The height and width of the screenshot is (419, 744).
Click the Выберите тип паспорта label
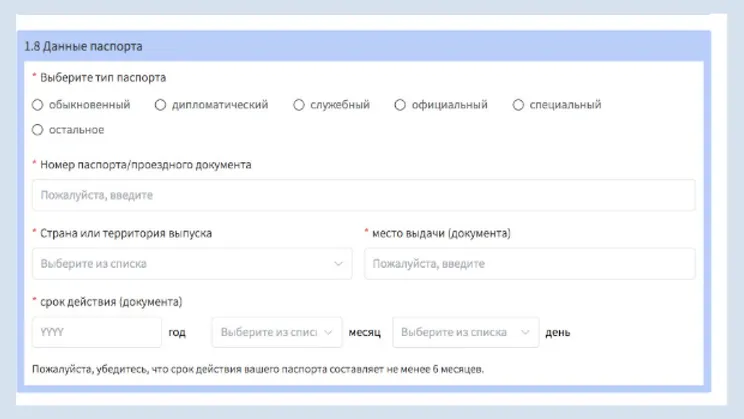[x=103, y=78]
